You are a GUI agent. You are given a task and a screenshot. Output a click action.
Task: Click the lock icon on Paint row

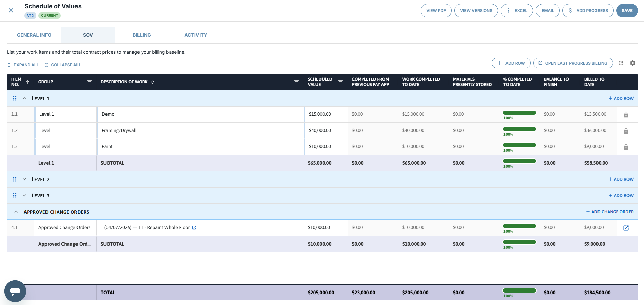click(x=626, y=147)
